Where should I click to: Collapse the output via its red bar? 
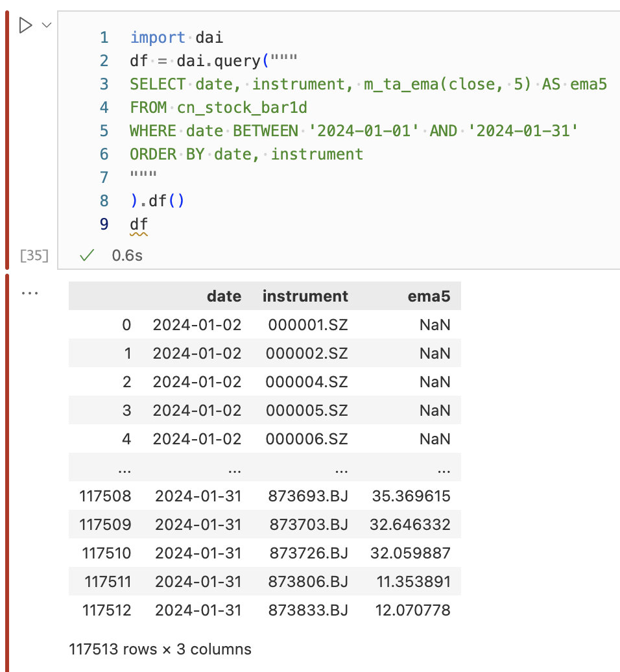(7, 472)
